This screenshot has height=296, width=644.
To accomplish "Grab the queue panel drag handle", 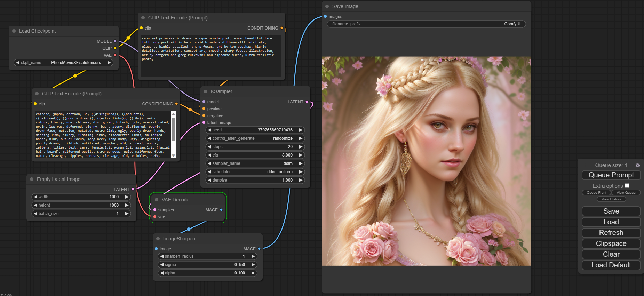I will coord(584,165).
